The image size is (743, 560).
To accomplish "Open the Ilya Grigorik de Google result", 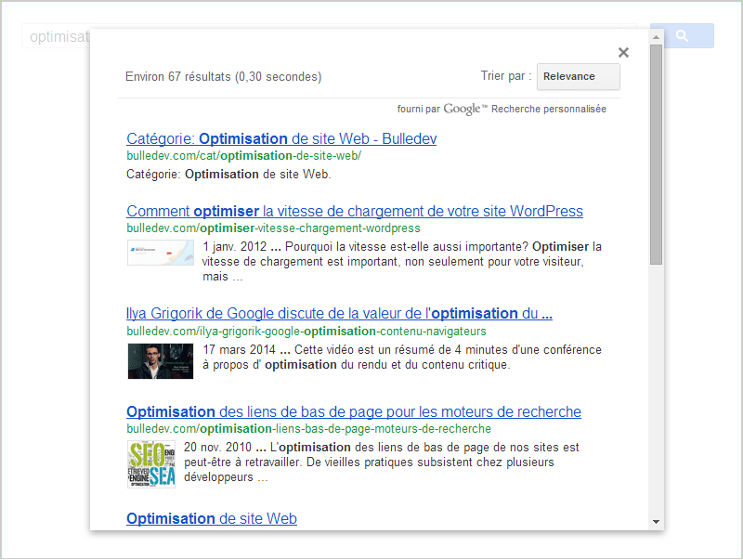I will click(339, 314).
